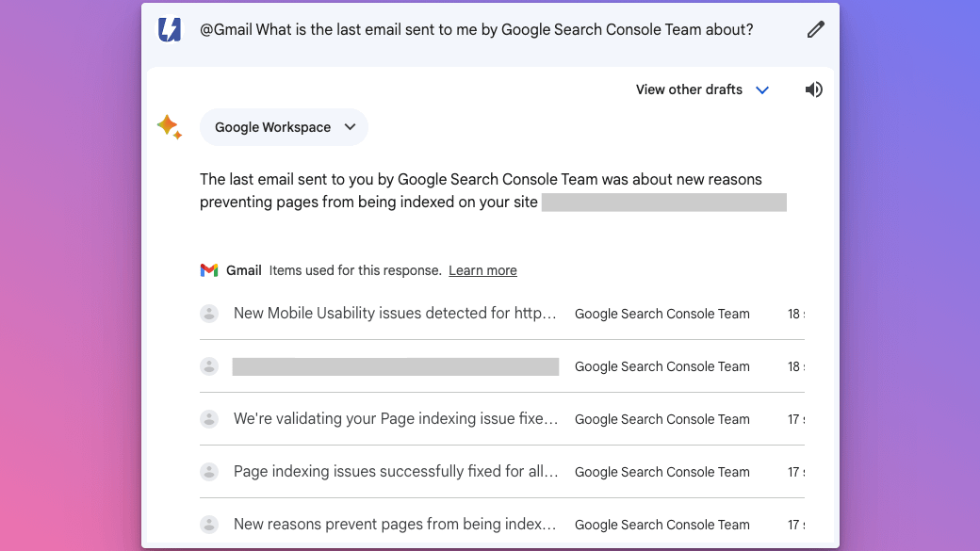Open Page indexing issues successfully fixed email
The image size is (980, 551).
coord(396,472)
